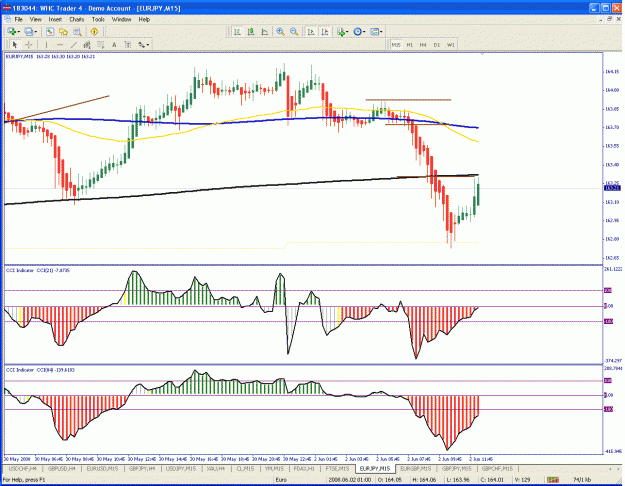The width and height of the screenshot is (625, 486).
Task: Select the Text tool marked A
Action: click(114, 45)
